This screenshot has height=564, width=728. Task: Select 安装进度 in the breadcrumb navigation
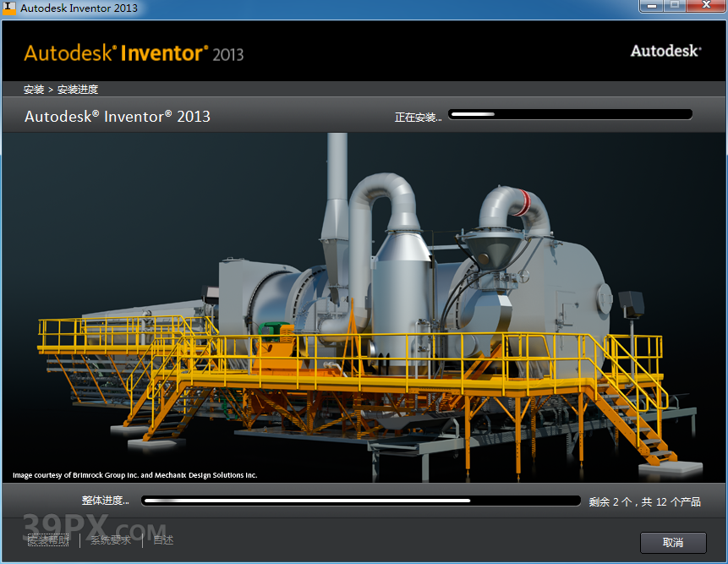pyautogui.click(x=76, y=89)
